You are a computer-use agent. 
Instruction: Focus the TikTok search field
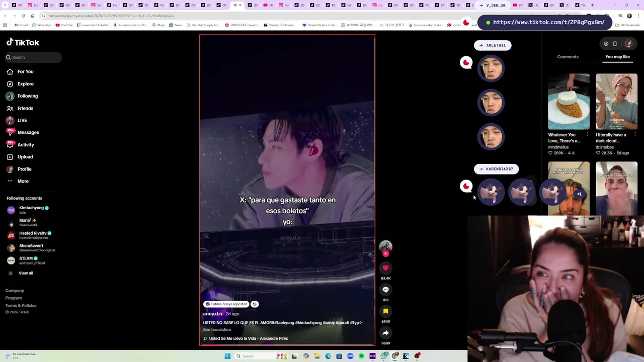(x=33, y=57)
